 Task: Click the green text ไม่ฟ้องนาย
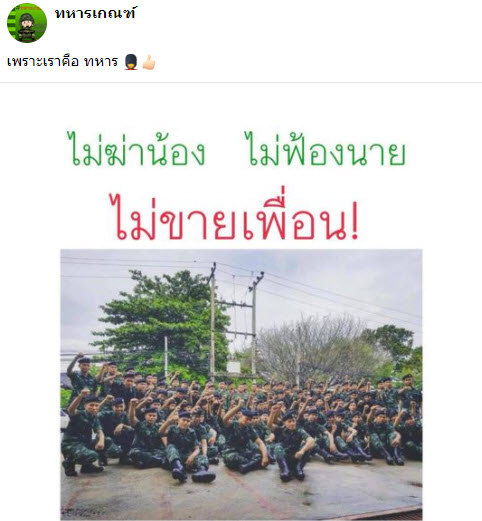click(326, 150)
